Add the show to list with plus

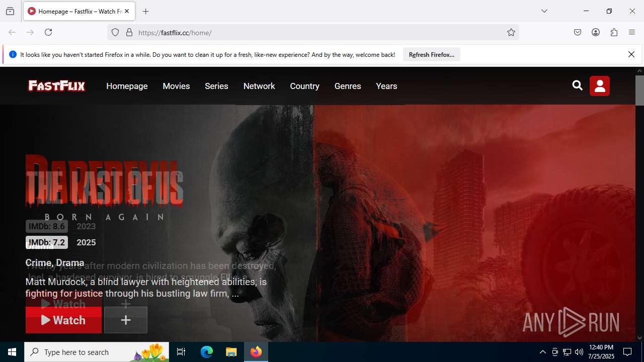click(x=126, y=320)
